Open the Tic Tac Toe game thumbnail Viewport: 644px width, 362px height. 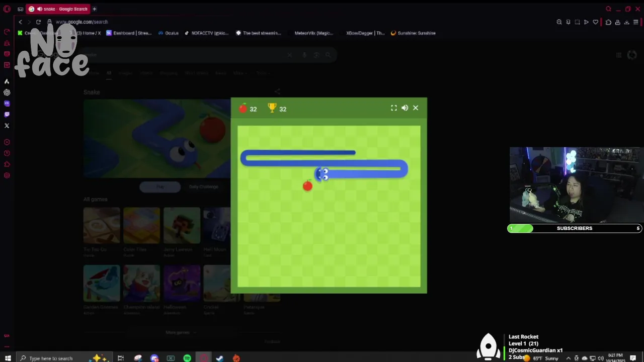click(x=102, y=225)
